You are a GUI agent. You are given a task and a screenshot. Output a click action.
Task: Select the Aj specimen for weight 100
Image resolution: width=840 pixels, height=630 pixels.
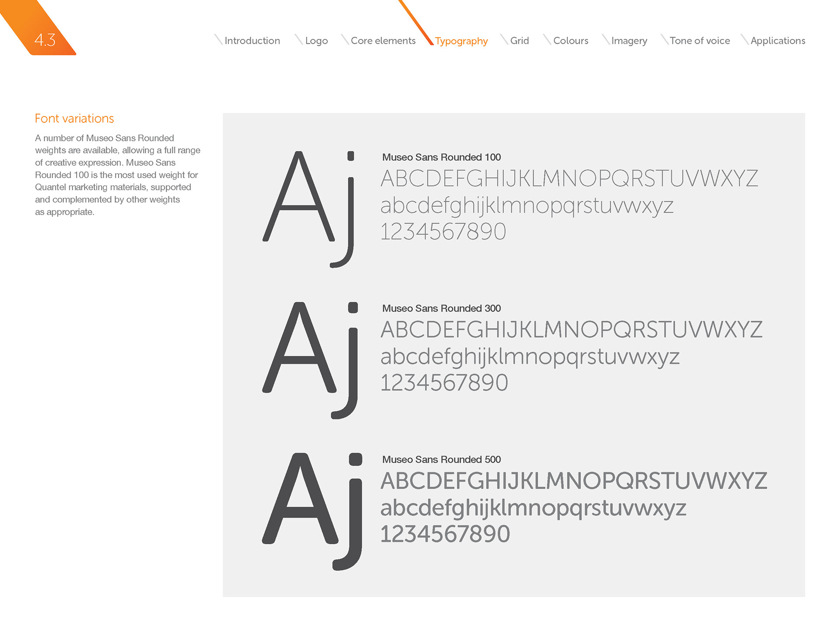tap(309, 209)
